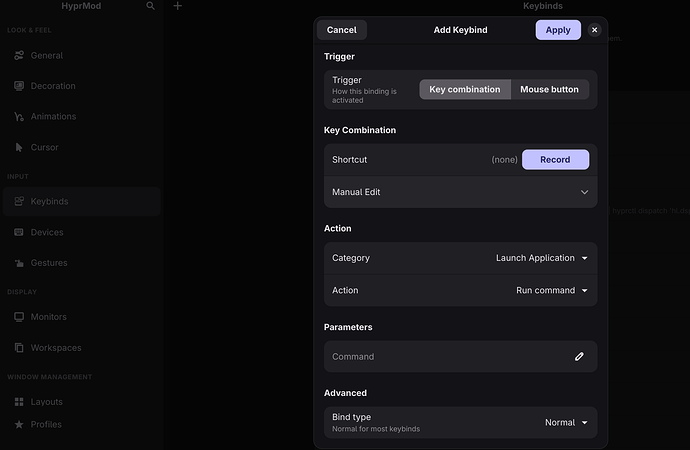Screen dimensions: 690x450
Task: Click the Add Keybind dialog title
Action: (460, 30)
